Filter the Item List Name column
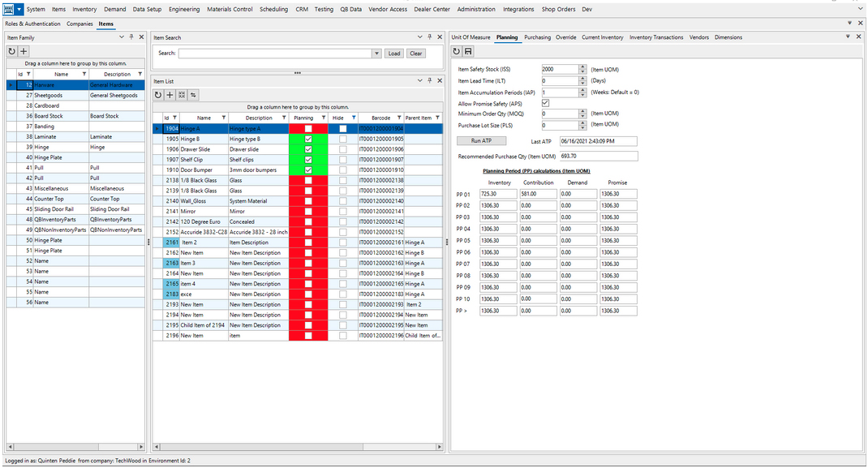 [x=224, y=118]
